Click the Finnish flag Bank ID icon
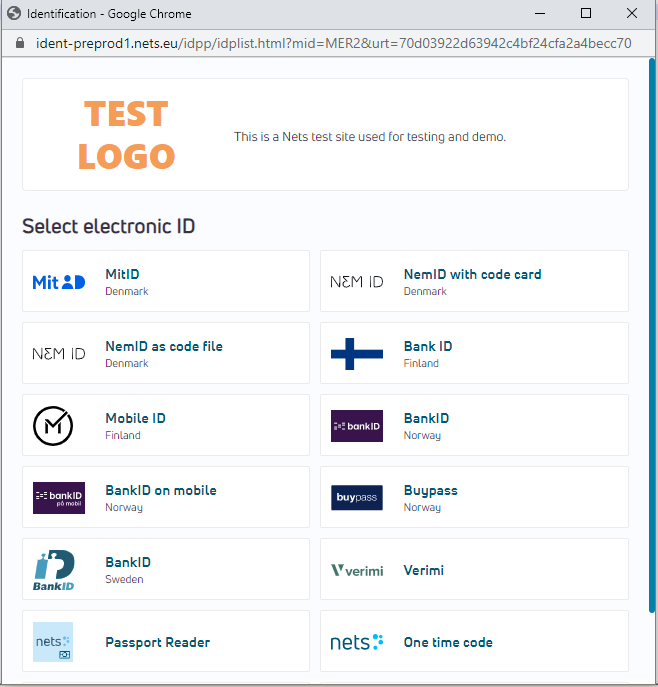Image resolution: width=658 pixels, height=687 pixels. [357, 354]
